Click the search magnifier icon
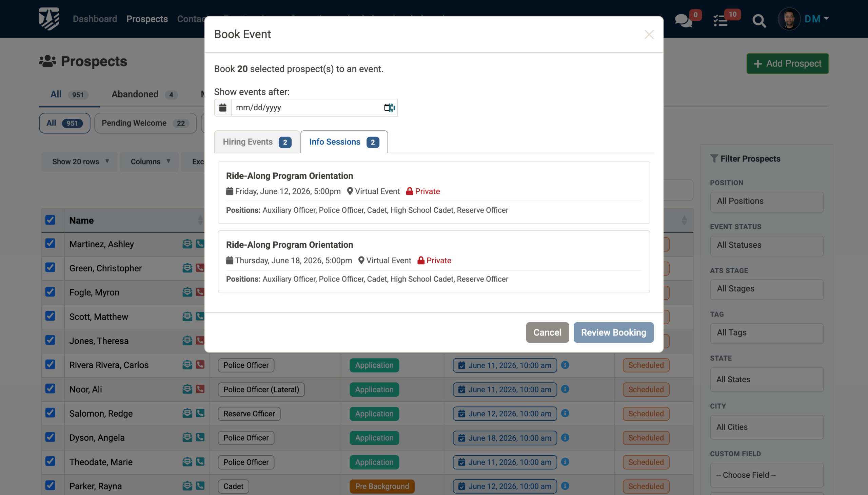 (x=759, y=20)
